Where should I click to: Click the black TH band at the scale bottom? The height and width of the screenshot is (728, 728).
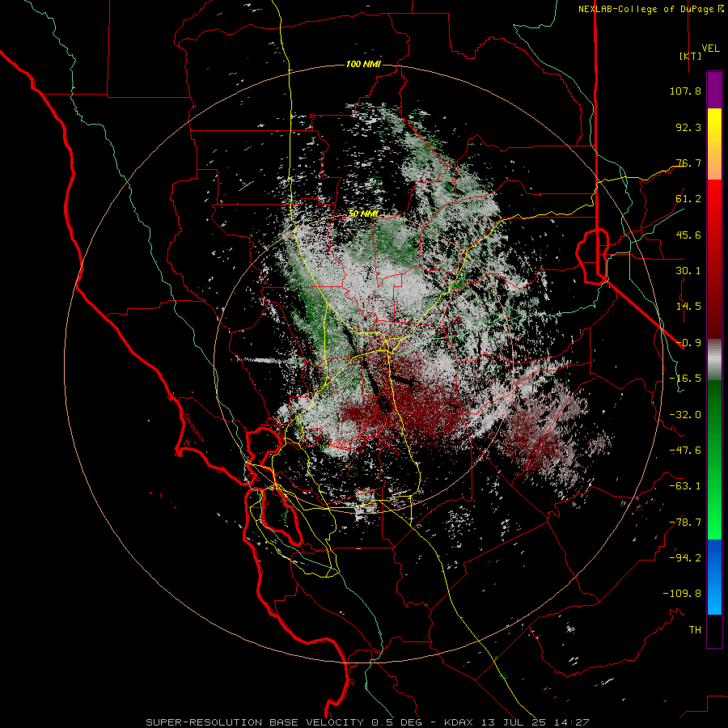(x=714, y=631)
